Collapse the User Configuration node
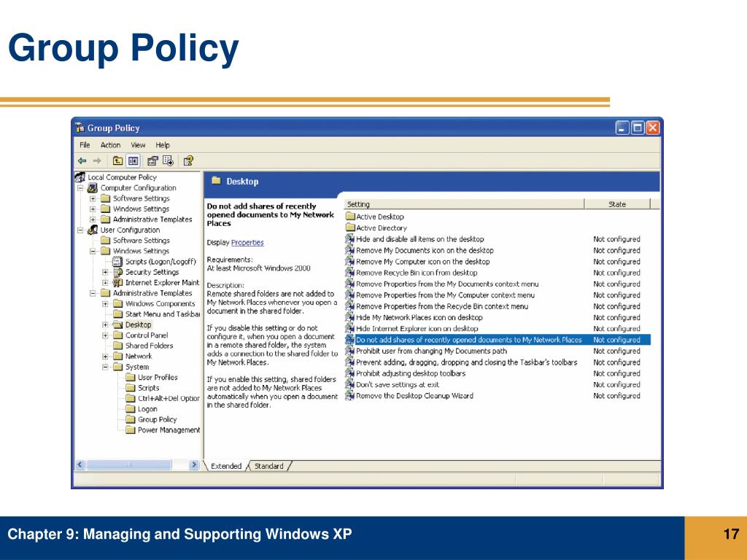 click(80, 230)
